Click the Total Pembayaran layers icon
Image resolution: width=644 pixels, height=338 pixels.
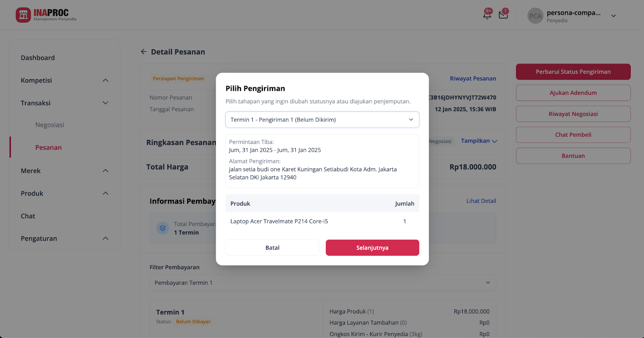(x=163, y=228)
